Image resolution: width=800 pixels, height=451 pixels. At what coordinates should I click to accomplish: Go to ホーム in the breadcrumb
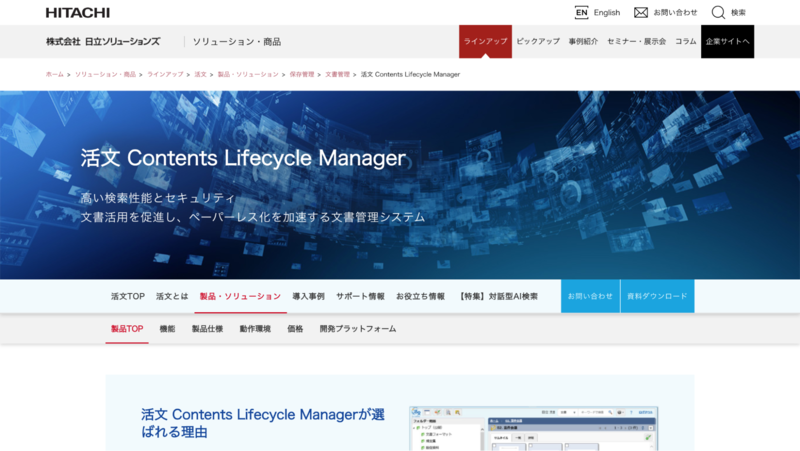click(x=55, y=74)
